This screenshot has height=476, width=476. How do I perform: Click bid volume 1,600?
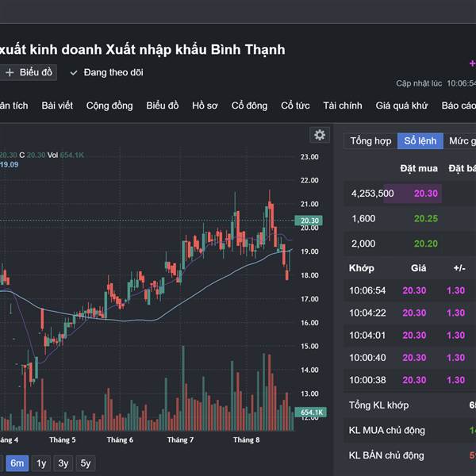(363, 219)
